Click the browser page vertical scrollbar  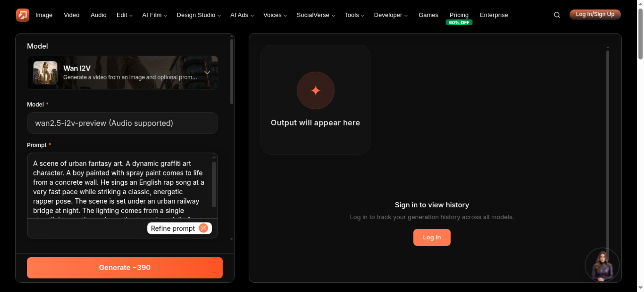[x=640, y=34]
